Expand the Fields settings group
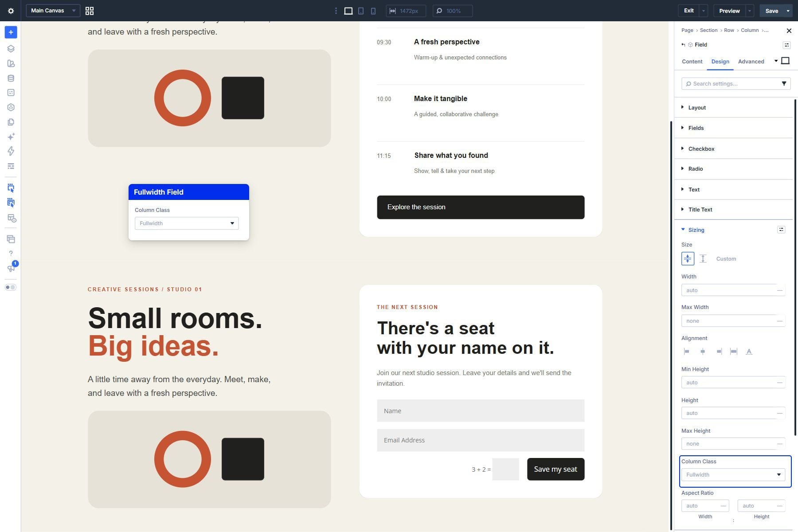 click(x=733, y=128)
